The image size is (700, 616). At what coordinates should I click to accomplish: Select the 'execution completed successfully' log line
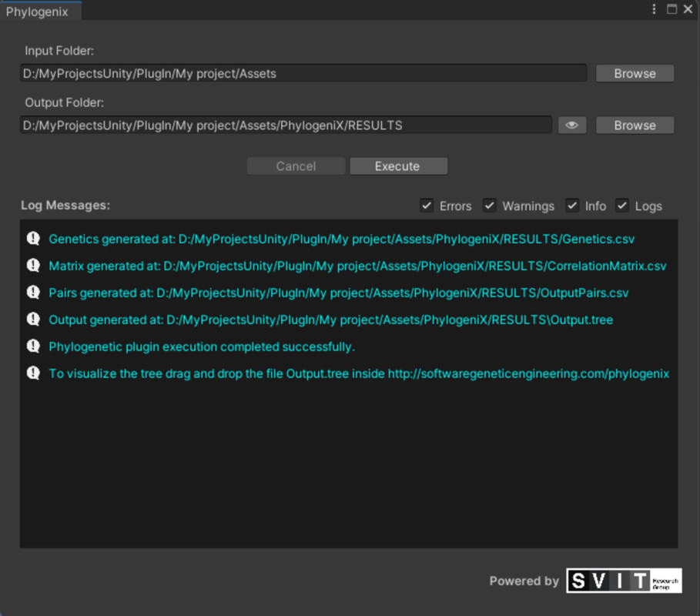click(x=202, y=346)
